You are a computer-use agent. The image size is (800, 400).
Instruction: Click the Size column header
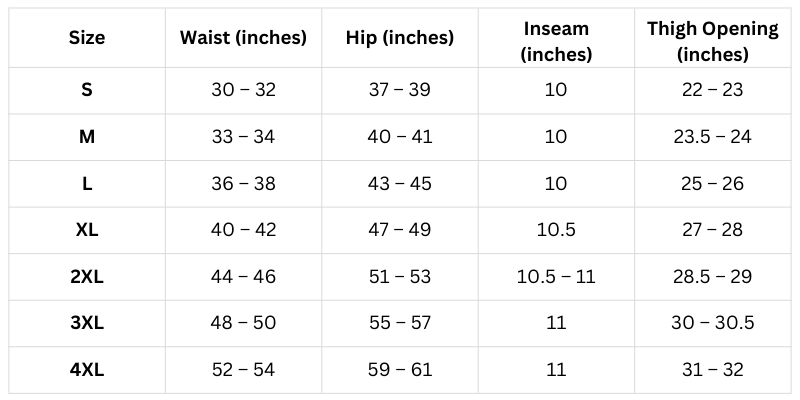pos(87,39)
